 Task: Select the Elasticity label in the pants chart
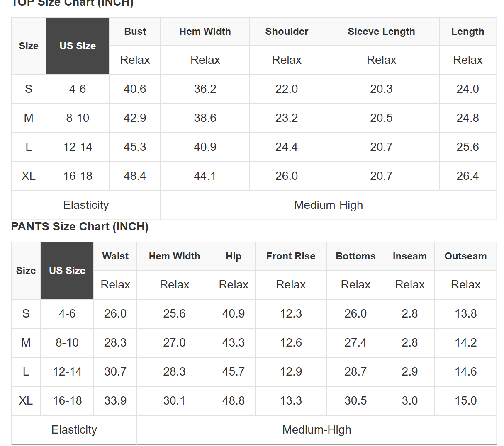(x=74, y=430)
